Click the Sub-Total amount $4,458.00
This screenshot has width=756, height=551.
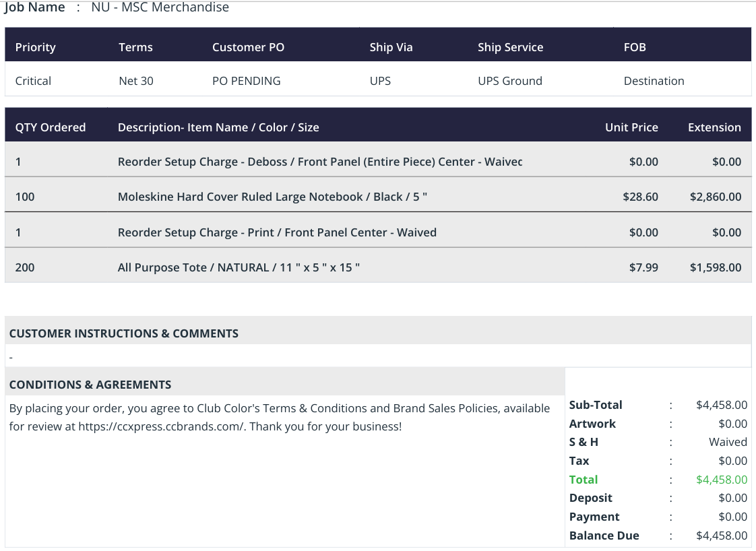[721, 405]
